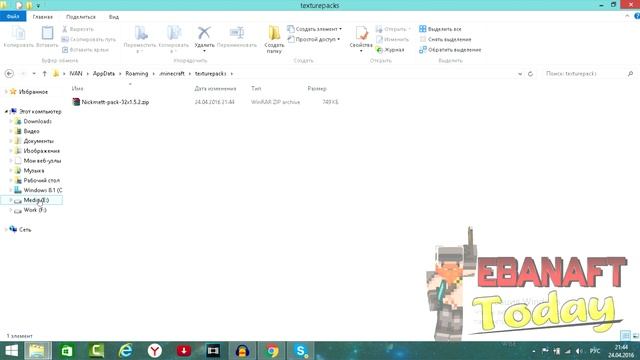Screen dimensions: 640x360
Task: Click Выделить все (Select all)
Action: click(440, 29)
